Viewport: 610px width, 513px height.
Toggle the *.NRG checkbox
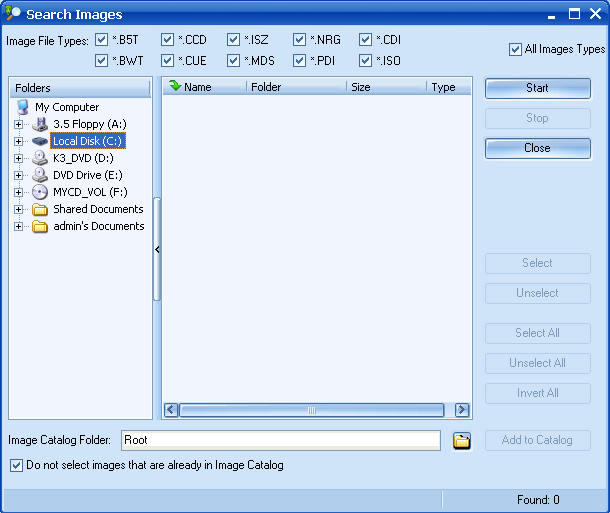click(x=300, y=40)
